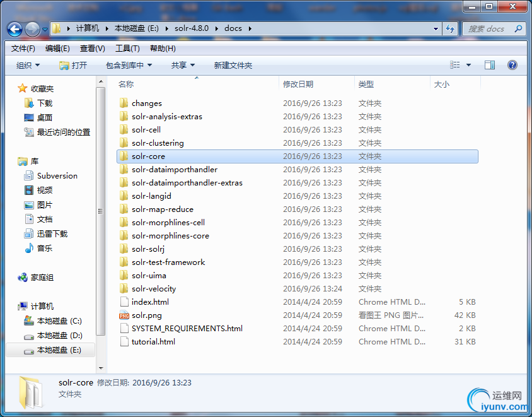Click the solr-dataimporthandler folder icon
The image size is (532, 417).
pyautogui.click(x=124, y=169)
